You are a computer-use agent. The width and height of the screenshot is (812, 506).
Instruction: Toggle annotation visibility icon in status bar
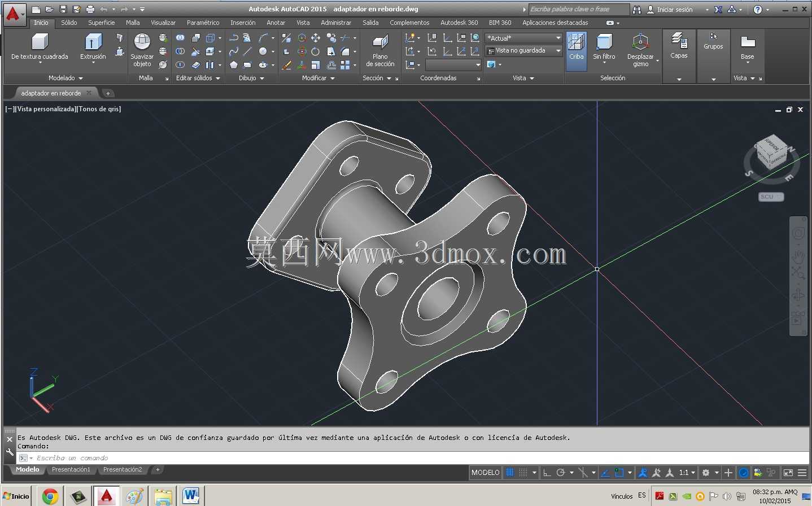click(642, 473)
